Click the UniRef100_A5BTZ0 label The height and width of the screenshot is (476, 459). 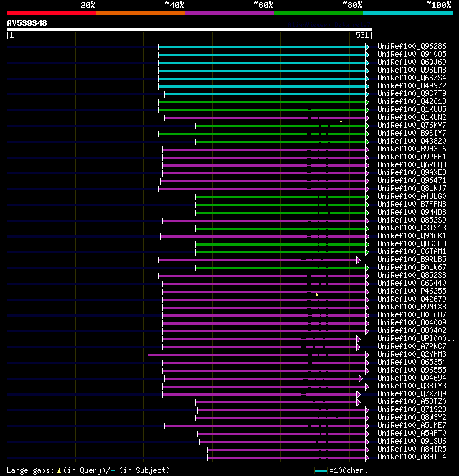(412, 401)
